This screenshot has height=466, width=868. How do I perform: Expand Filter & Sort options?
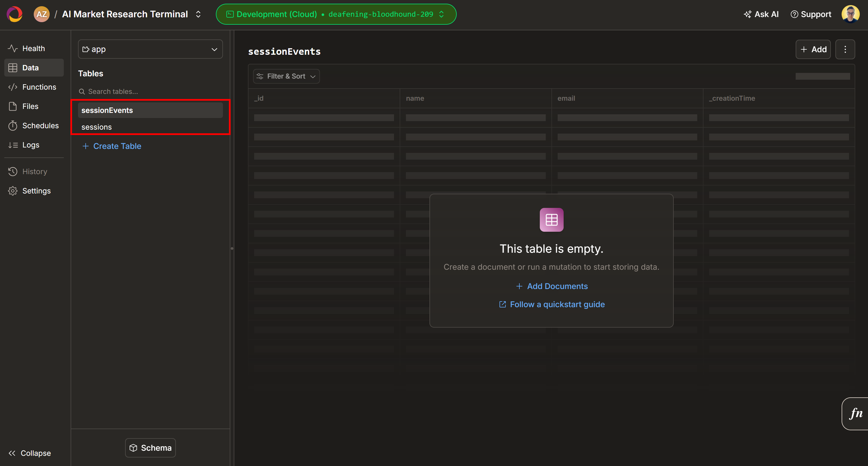[x=286, y=76]
